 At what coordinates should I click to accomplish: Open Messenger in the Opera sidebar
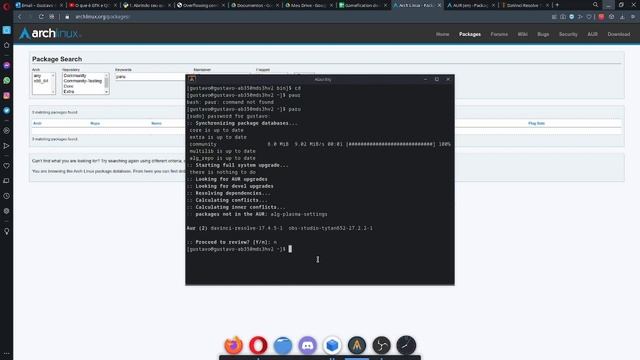(7, 65)
